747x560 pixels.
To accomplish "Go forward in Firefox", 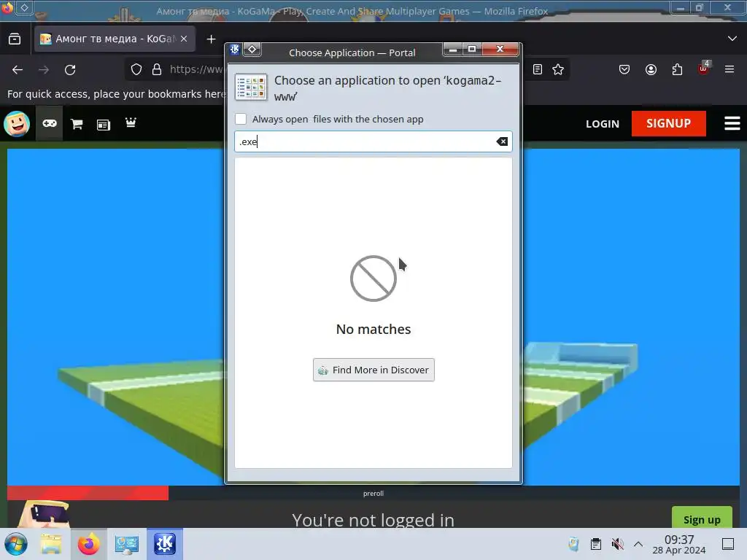I will (44, 70).
